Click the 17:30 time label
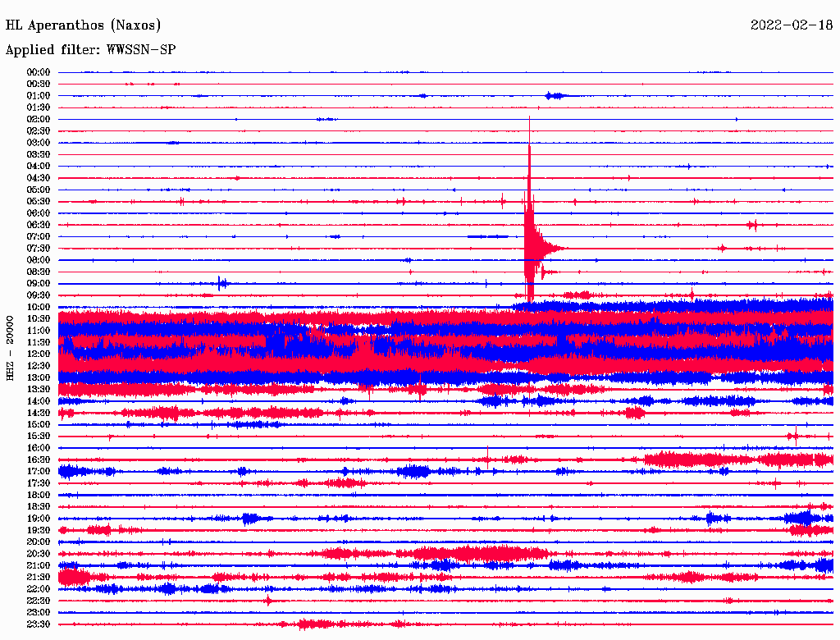The height and width of the screenshot is (640, 840). (39, 483)
